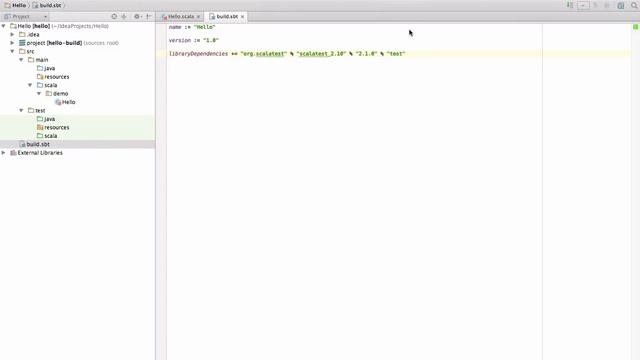The height and width of the screenshot is (360, 640).
Task: Click the Hello breadcrumb in navigation bar
Action: (15, 5)
